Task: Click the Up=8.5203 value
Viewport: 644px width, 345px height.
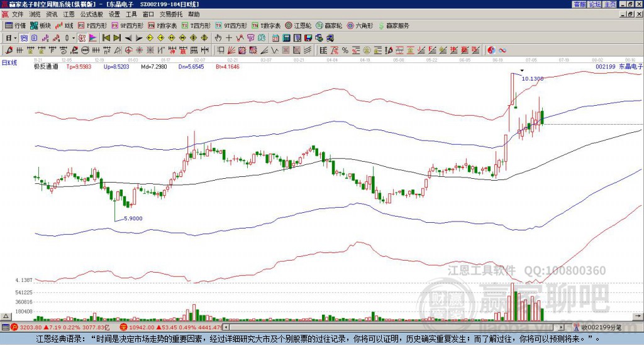Action: pos(116,66)
